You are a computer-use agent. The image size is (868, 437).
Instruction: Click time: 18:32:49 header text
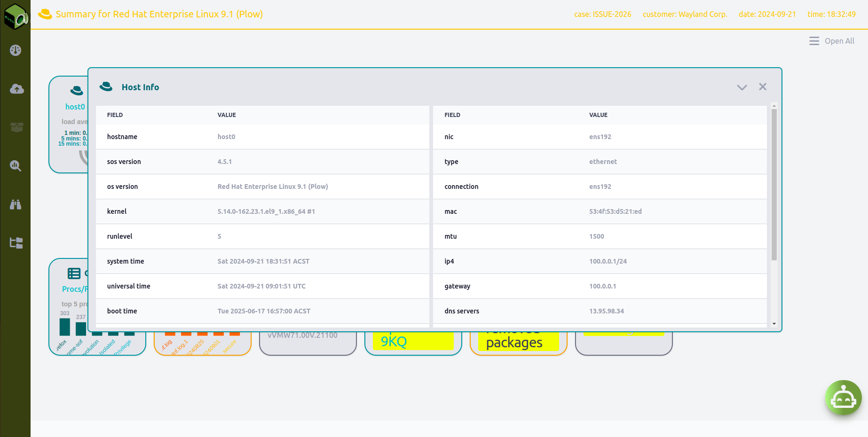(832, 14)
